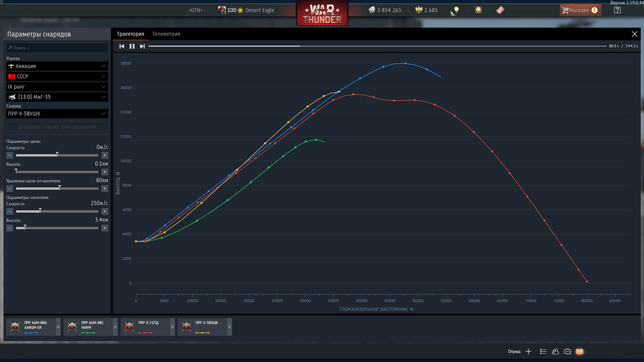Decrease target speed with minus button
Image resolution: width=644 pixels, height=362 pixels.
tap(10, 155)
